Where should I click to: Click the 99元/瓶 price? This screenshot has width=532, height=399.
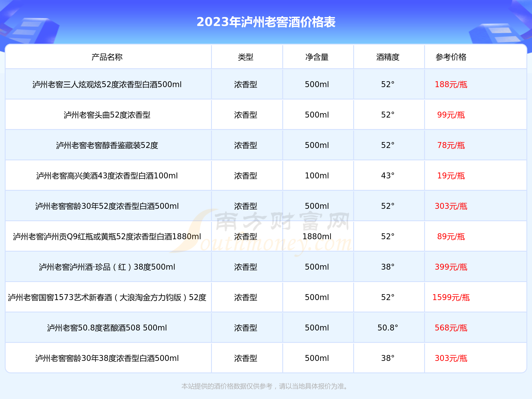(x=451, y=115)
